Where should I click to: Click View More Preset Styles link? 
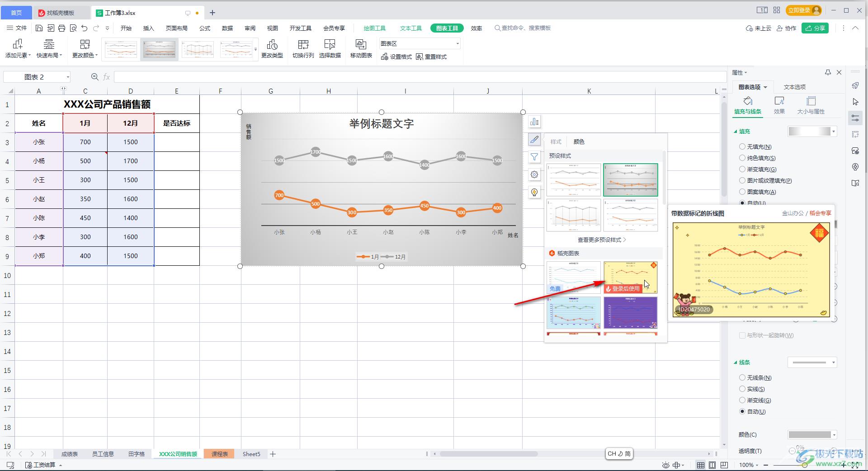coord(602,240)
